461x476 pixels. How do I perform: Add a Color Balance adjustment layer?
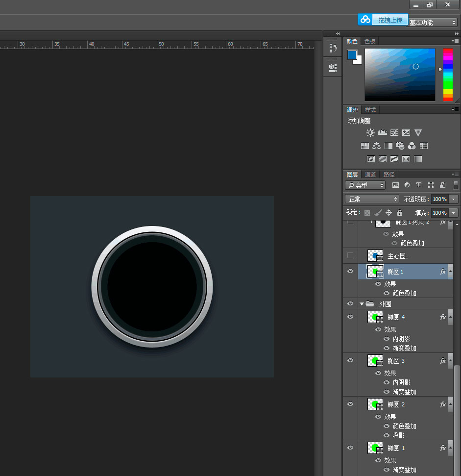pos(376,146)
